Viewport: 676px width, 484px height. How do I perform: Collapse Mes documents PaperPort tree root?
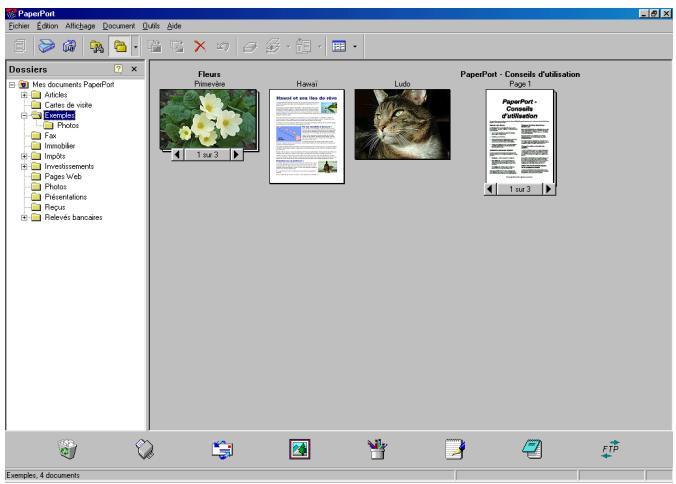pos(12,84)
